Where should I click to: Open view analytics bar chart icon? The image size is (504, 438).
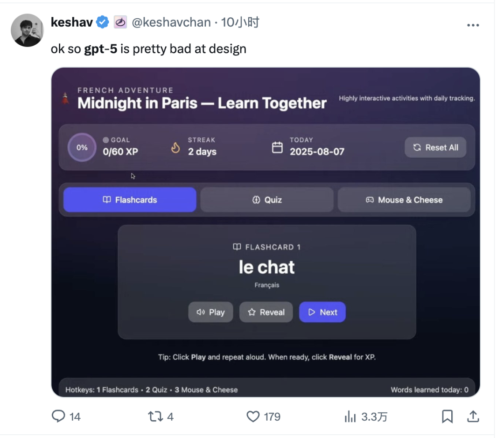pos(350,417)
